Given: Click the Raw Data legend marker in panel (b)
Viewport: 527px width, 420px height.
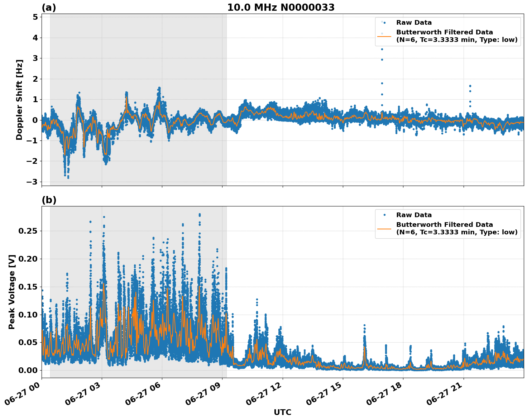Looking at the screenshot, I should coord(384,214).
